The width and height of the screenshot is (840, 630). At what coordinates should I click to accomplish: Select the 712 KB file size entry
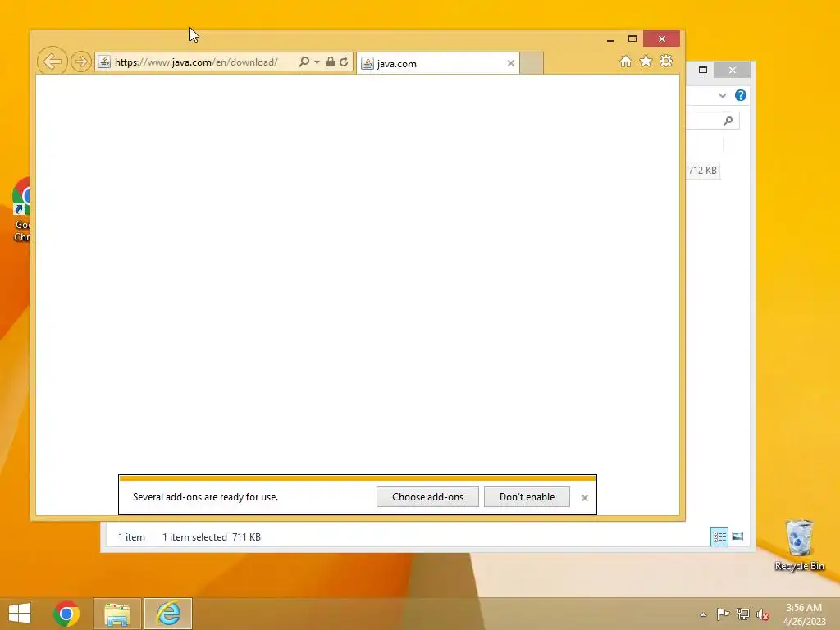point(702,171)
